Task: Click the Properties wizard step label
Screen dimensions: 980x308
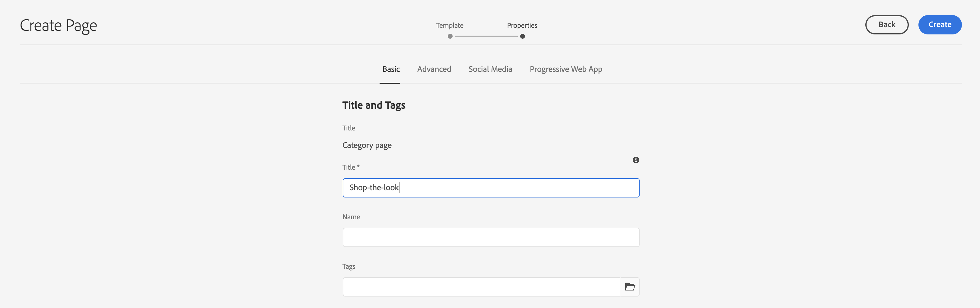Action: 522,25
